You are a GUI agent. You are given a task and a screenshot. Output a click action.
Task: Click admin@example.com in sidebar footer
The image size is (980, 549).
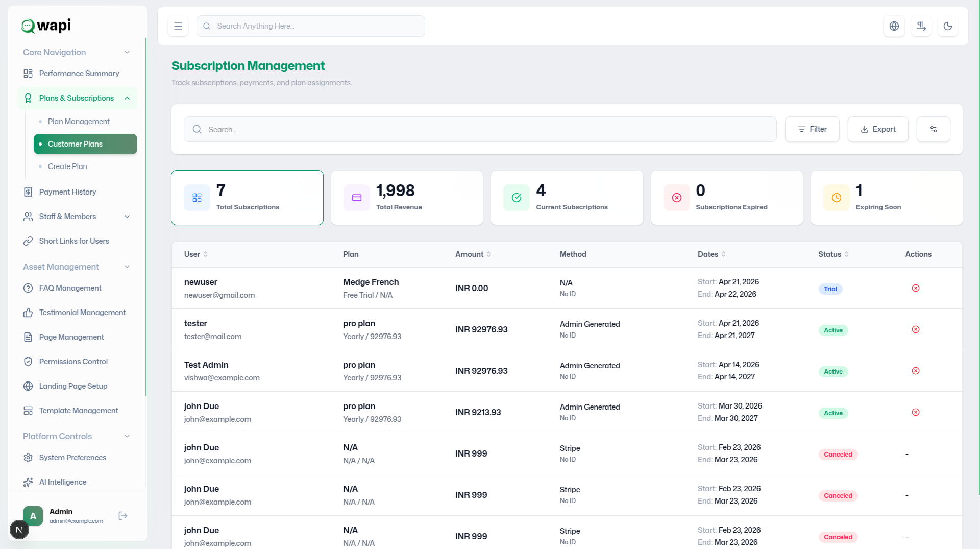pos(76,521)
